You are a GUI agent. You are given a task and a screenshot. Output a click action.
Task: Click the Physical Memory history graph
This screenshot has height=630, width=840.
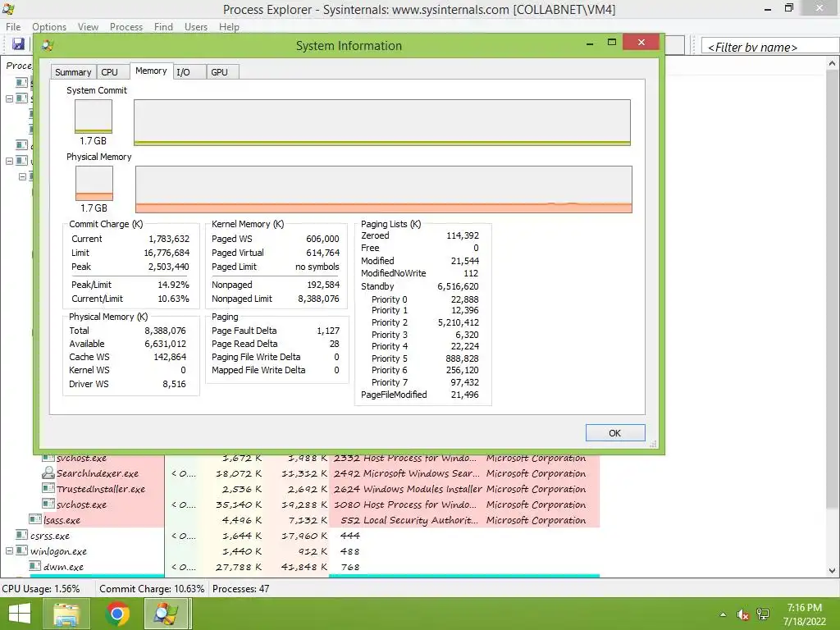click(384, 189)
